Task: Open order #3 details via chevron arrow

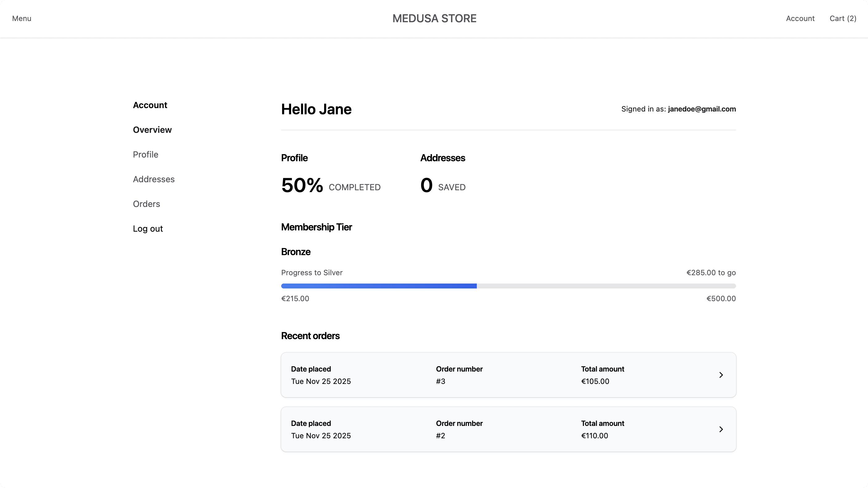Action: [721, 375]
